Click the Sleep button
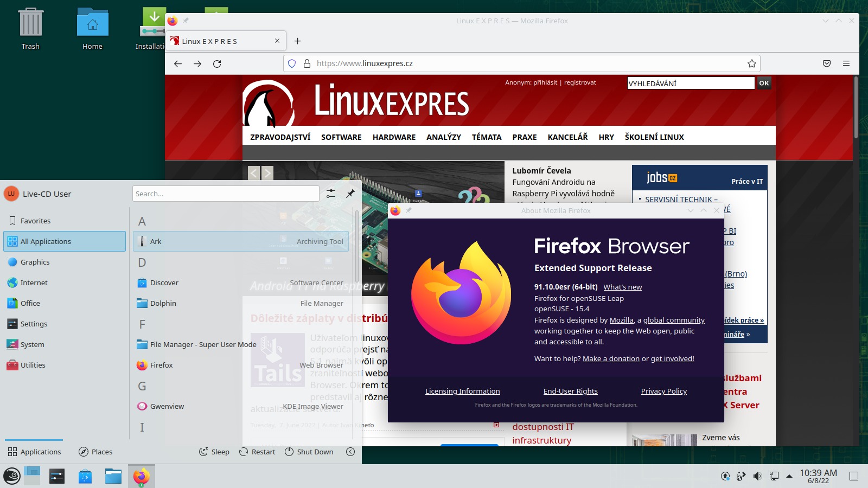 tap(214, 452)
